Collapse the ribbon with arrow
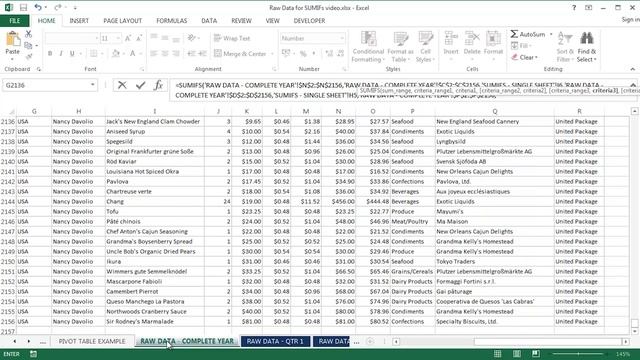Viewport: 640px width, 360px height. (633, 69)
